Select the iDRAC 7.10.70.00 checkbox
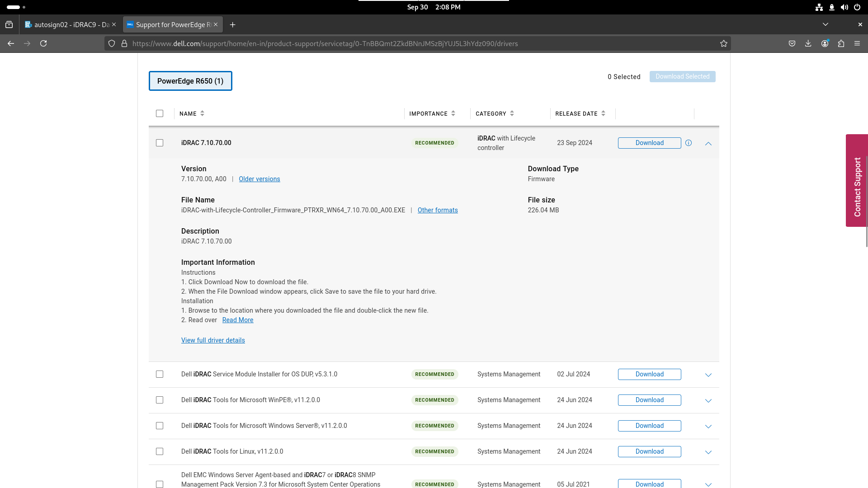Viewport: 868px width, 488px height. click(x=160, y=143)
